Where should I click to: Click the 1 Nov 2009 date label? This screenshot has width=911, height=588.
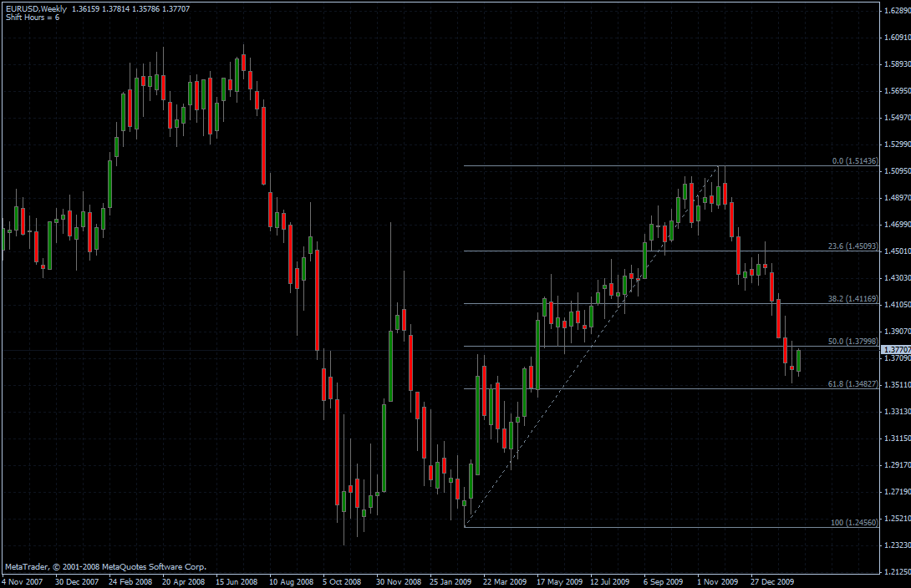pyautogui.click(x=718, y=581)
